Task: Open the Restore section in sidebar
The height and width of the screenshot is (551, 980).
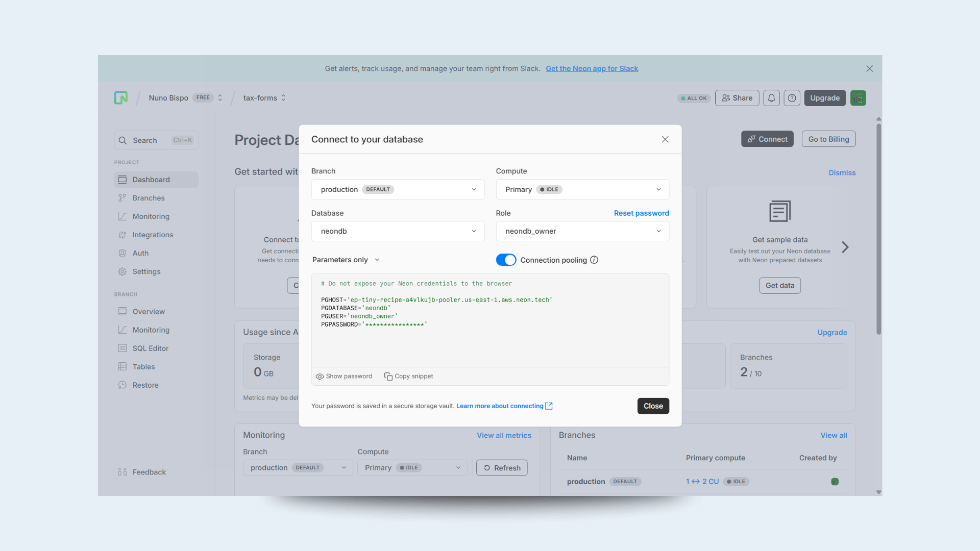Action: [145, 385]
